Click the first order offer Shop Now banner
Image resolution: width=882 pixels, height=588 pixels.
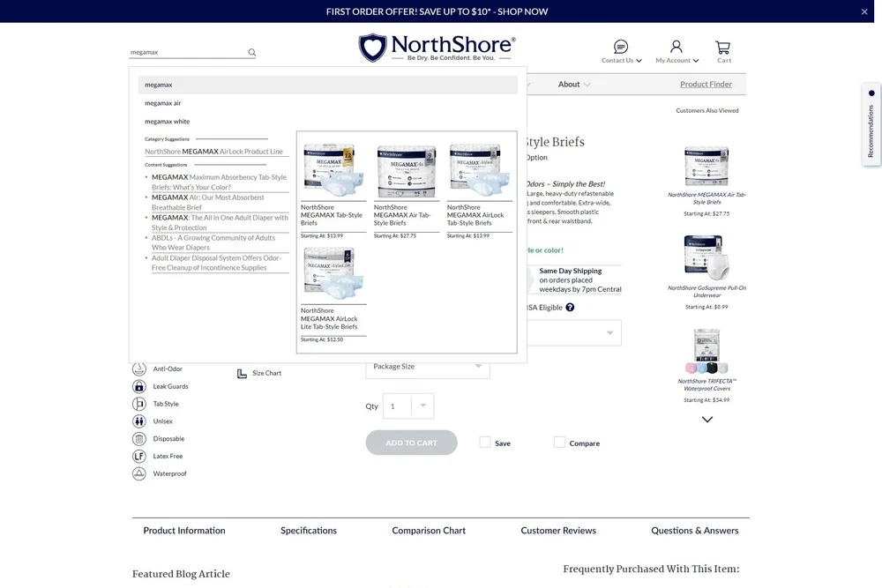tap(437, 11)
